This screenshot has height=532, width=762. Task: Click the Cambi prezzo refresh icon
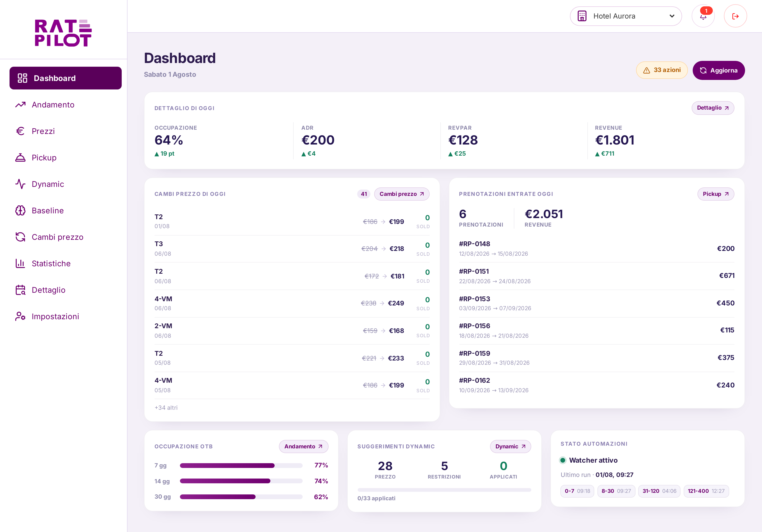coord(20,237)
